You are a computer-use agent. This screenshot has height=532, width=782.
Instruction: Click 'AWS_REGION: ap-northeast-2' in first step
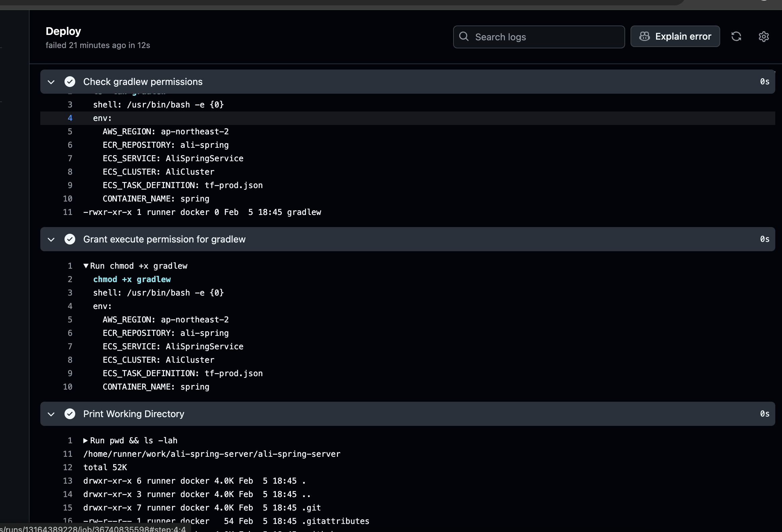[166, 132]
